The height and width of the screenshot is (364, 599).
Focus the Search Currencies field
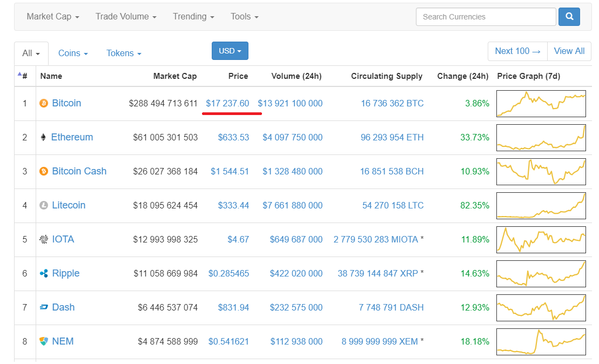tap(486, 17)
